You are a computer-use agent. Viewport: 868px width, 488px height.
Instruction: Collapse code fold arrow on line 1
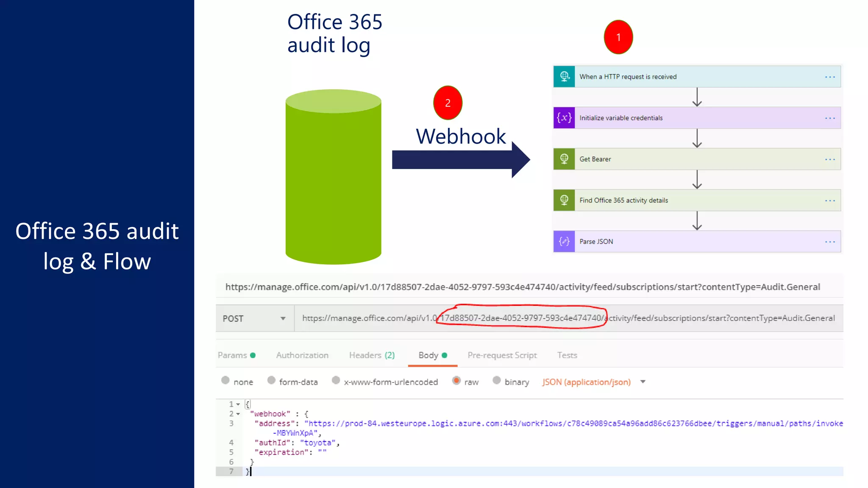pyautogui.click(x=238, y=405)
